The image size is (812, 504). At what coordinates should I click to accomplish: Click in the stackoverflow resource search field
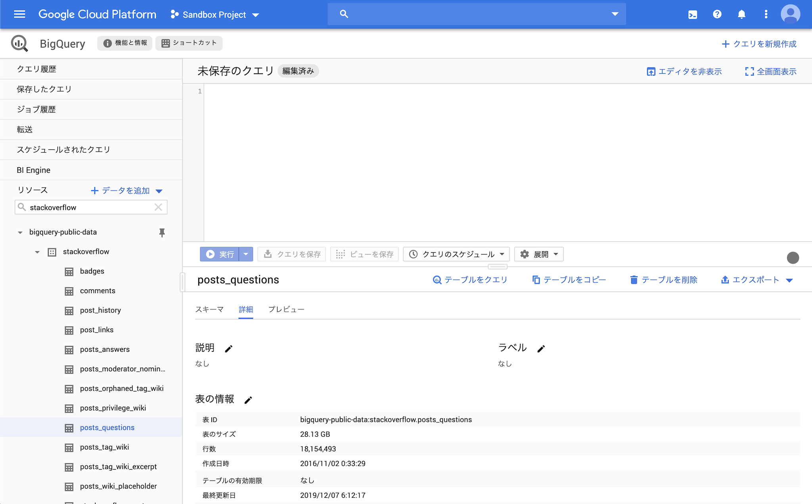(x=91, y=207)
